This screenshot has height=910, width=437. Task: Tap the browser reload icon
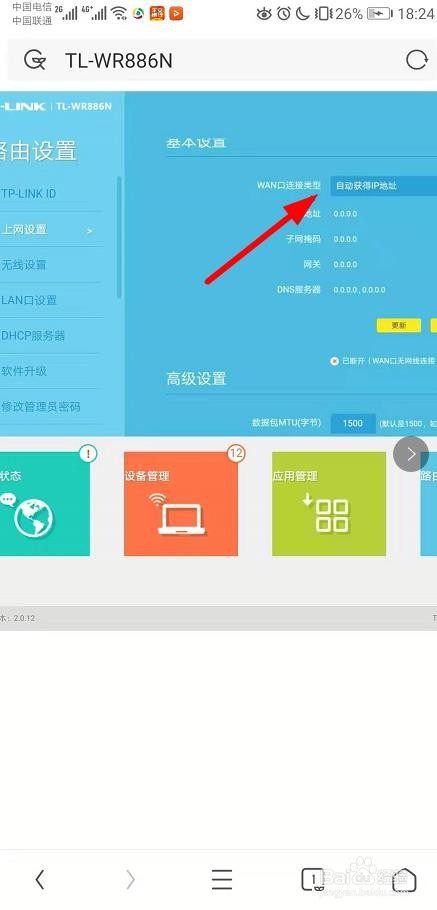click(416, 60)
